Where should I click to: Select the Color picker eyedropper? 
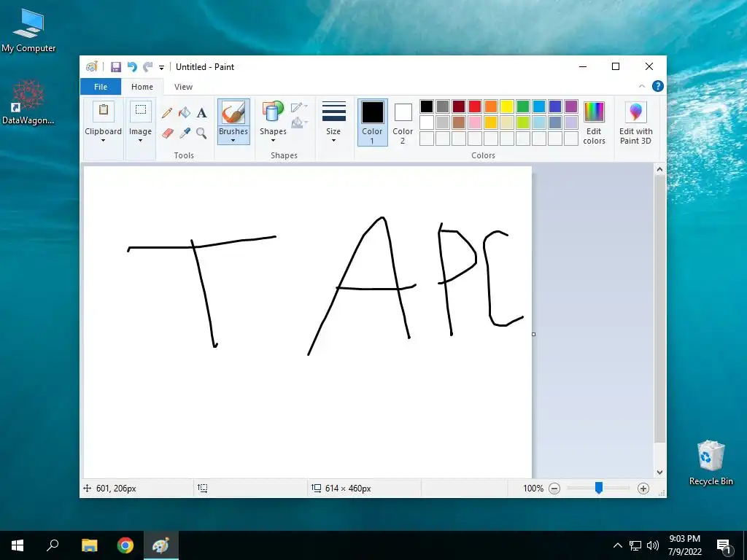[x=185, y=133]
